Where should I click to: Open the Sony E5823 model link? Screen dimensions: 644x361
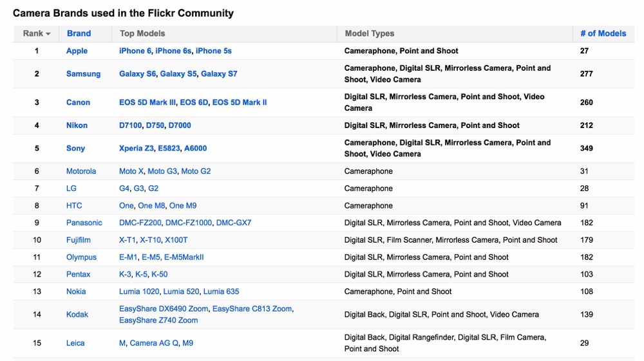169,149
